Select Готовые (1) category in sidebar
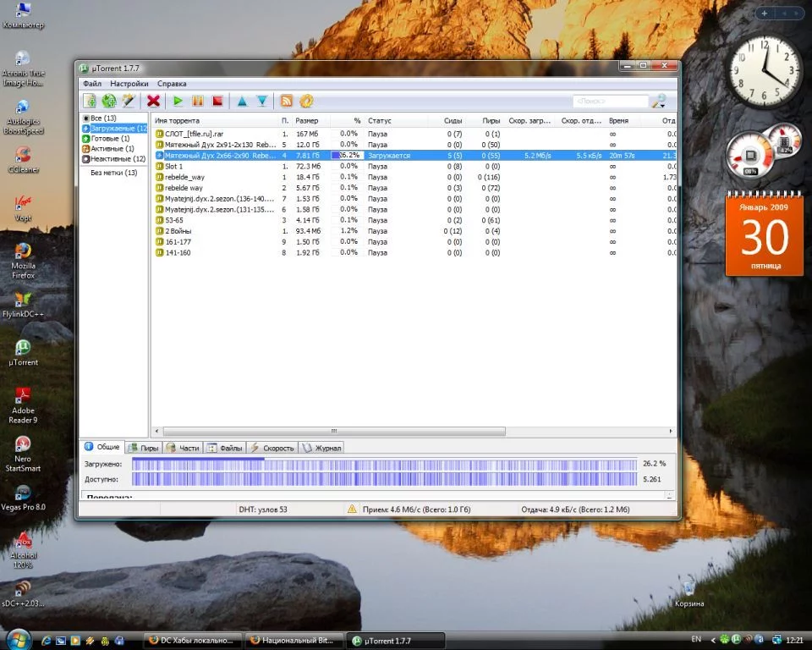This screenshot has width=812, height=650. coord(110,139)
